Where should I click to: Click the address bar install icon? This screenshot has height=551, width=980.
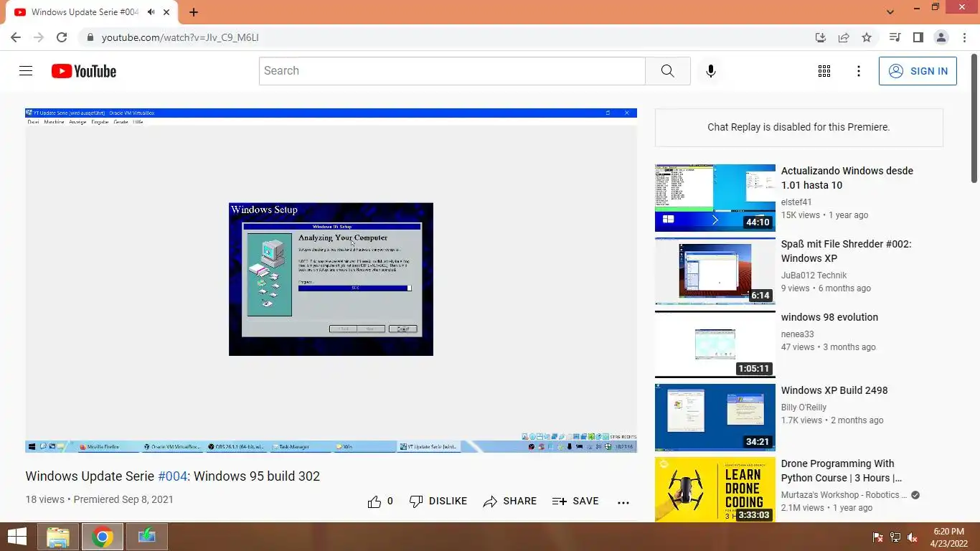click(821, 37)
